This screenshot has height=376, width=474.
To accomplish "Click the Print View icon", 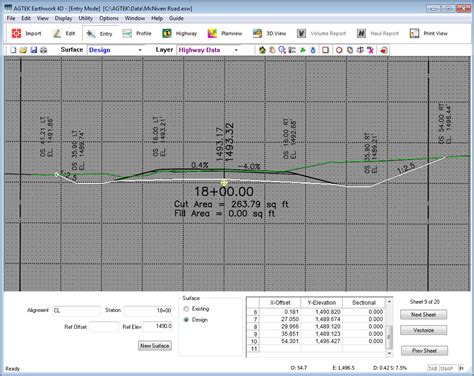I will pos(414,33).
